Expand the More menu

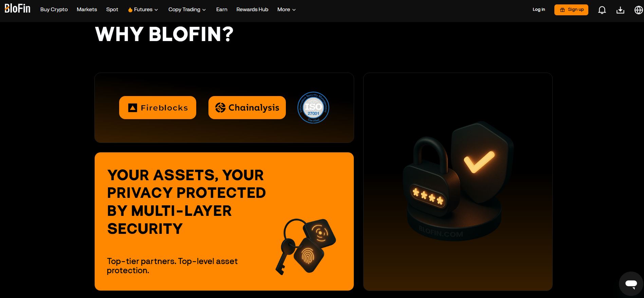coord(287,10)
